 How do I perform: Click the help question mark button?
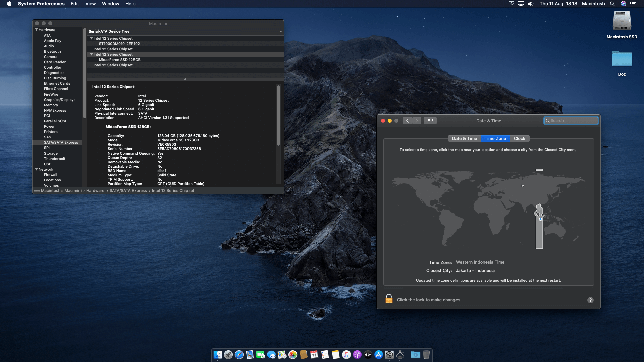[x=590, y=300]
